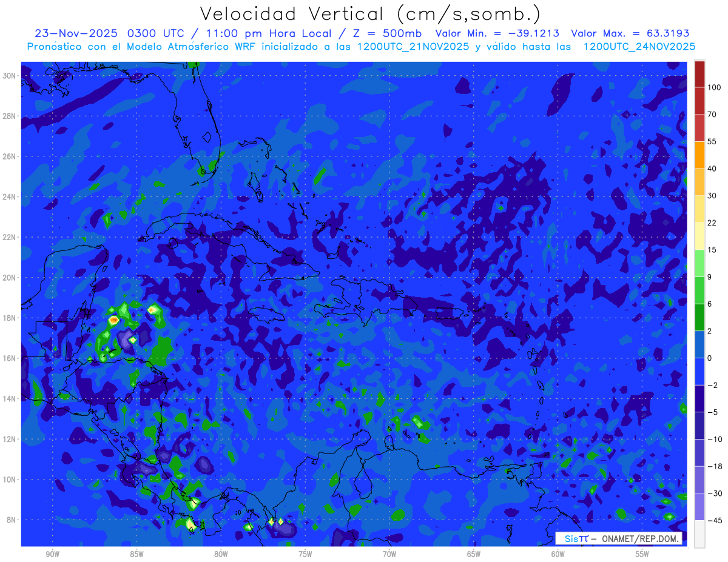Click the longitude label "60W"
The image size is (728, 562).
(558, 555)
